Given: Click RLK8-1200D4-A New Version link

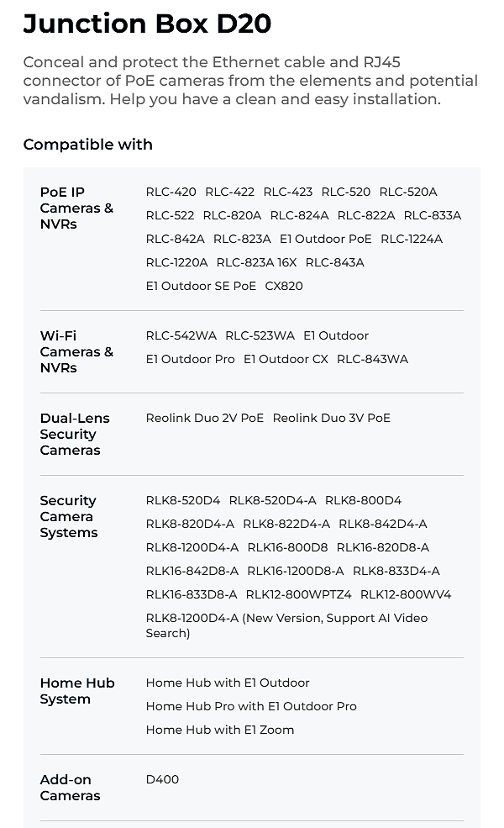Looking at the screenshot, I should point(286,618).
